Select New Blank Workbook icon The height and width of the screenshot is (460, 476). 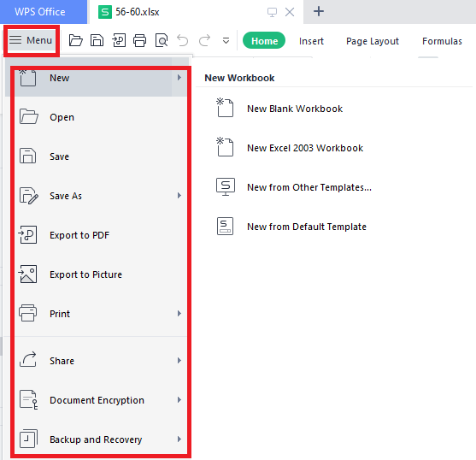click(225, 108)
